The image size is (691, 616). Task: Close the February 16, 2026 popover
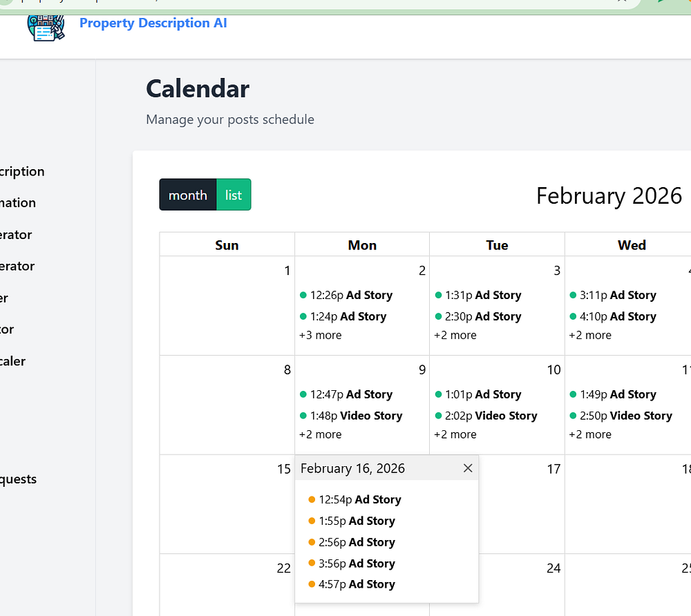468,468
